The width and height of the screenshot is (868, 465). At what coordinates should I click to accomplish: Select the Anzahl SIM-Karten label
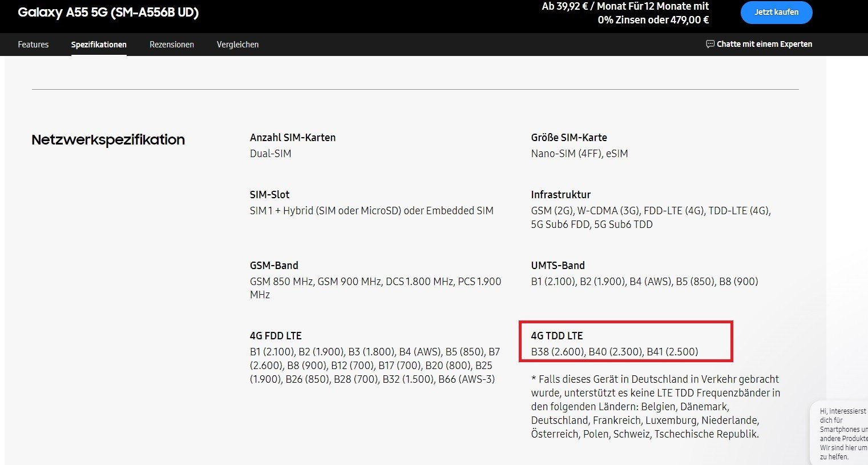click(292, 138)
